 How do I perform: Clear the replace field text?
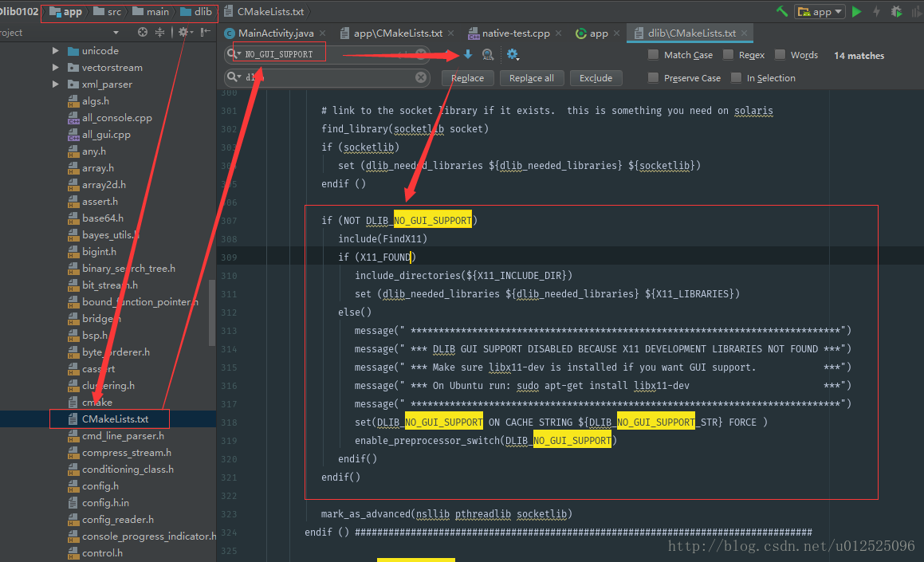pos(421,77)
